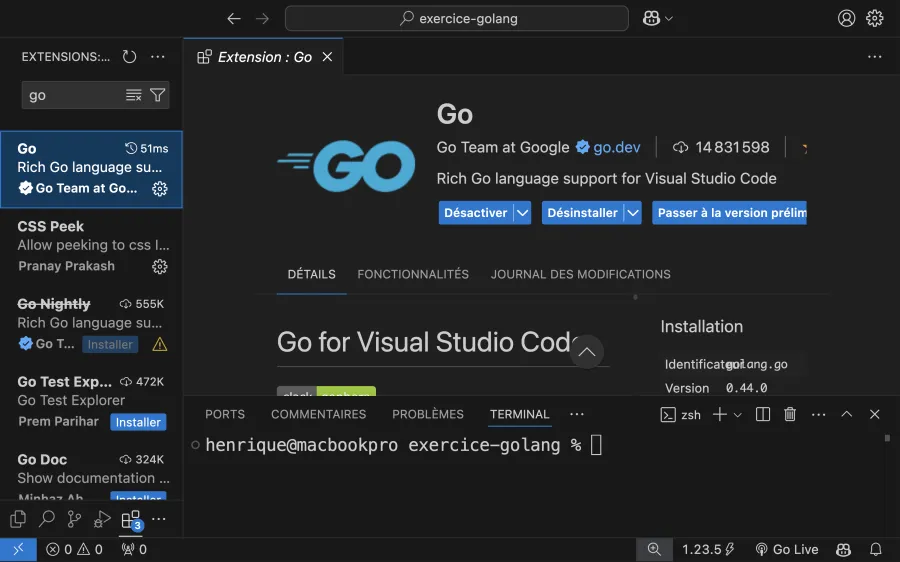Click Passer à la version préliminaire button
The image size is (900, 562).
(x=729, y=213)
